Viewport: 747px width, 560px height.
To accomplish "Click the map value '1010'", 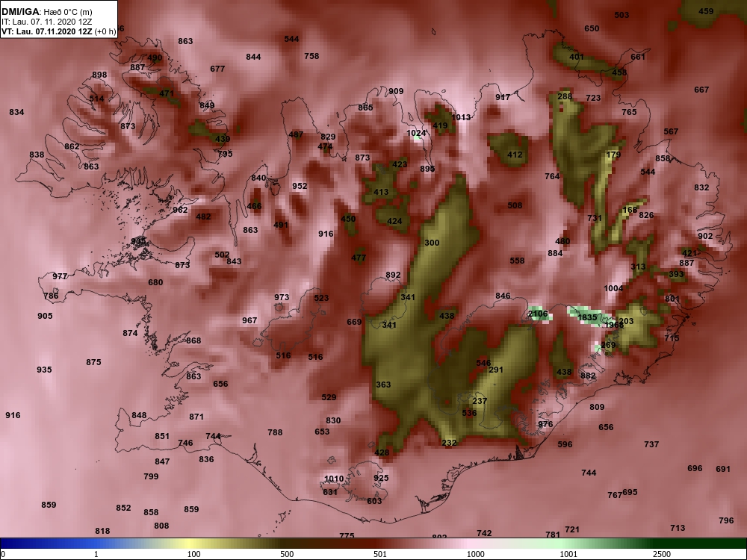I will (x=334, y=479).
